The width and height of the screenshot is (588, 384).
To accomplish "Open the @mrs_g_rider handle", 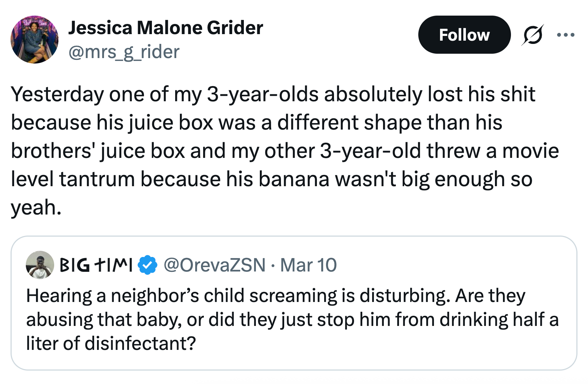I will [124, 52].
